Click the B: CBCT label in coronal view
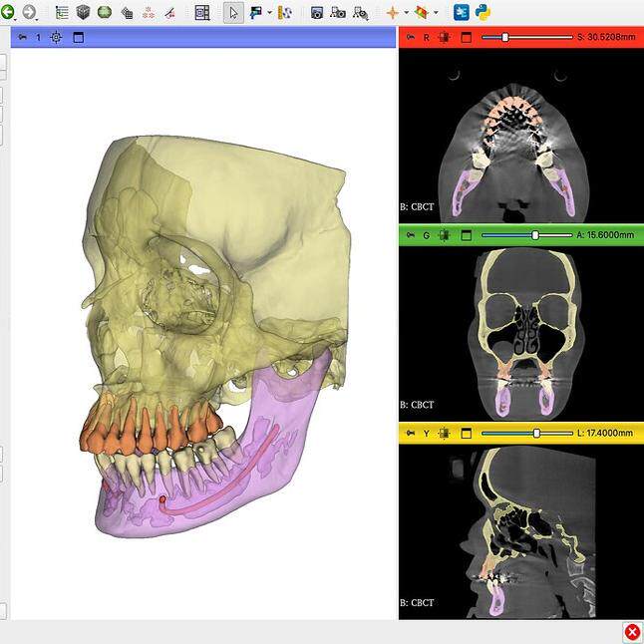The width and height of the screenshot is (644, 644). click(x=417, y=405)
